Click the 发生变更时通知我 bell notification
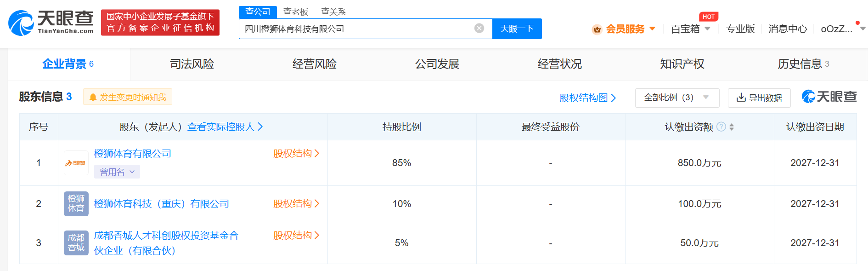 [128, 97]
